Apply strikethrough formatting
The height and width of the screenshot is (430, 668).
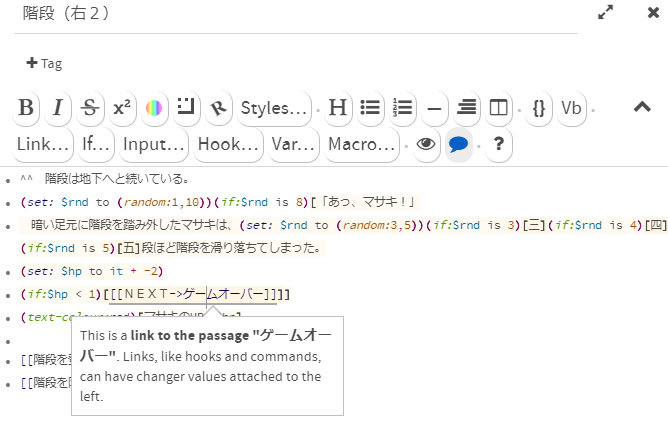pos(90,108)
